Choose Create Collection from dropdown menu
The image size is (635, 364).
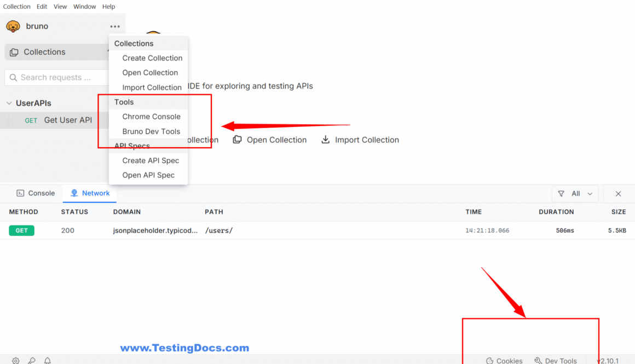[152, 58]
